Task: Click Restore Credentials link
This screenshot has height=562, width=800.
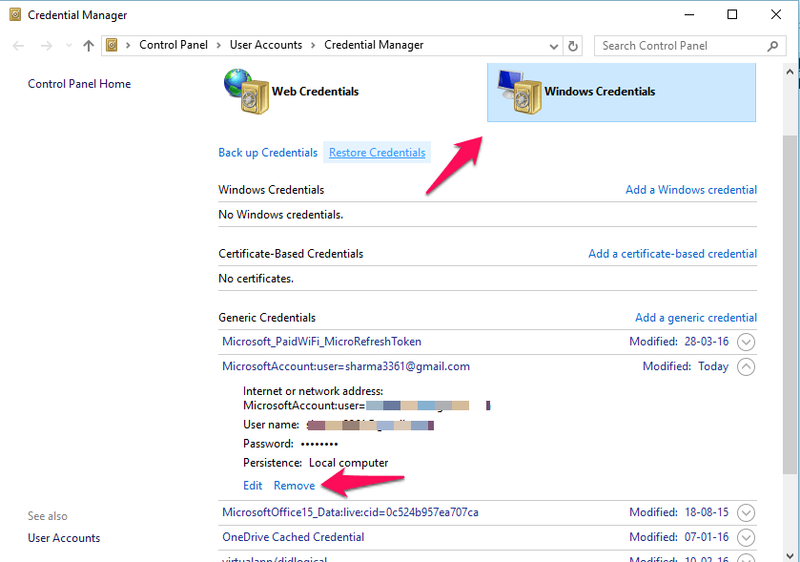Action: coord(377,152)
